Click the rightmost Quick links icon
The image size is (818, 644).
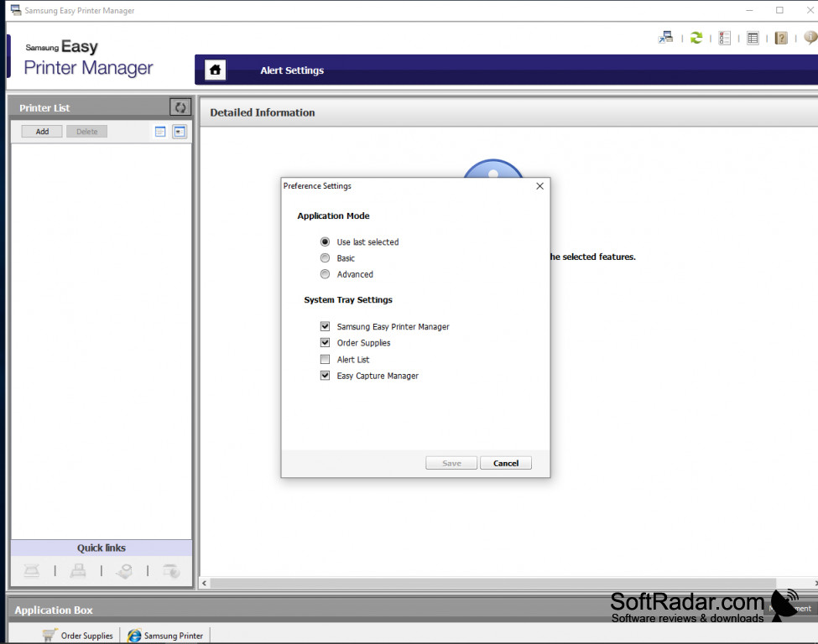tap(171, 571)
